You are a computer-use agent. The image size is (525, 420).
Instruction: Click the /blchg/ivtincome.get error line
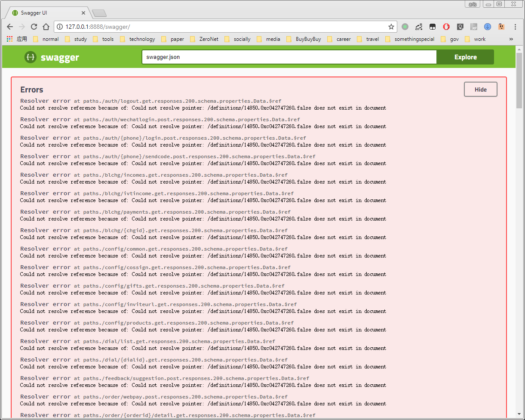pos(157,193)
